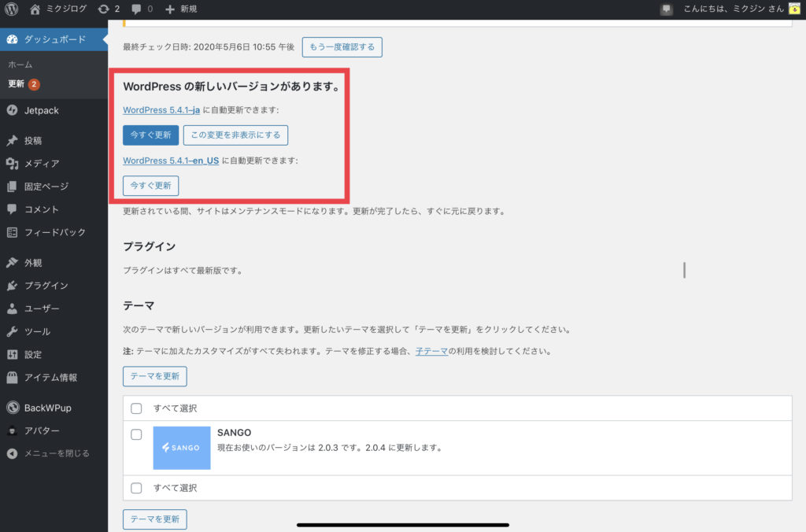Image resolution: width=806 pixels, height=532 pixels.
Task: Click the SANGO theme name text
Action: 235,432
